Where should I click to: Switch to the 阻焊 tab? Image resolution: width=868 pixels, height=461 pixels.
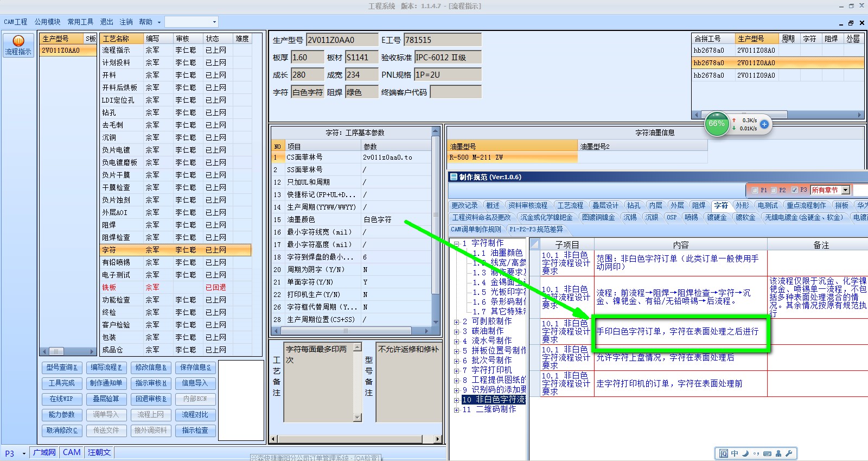tap(699, 205)
